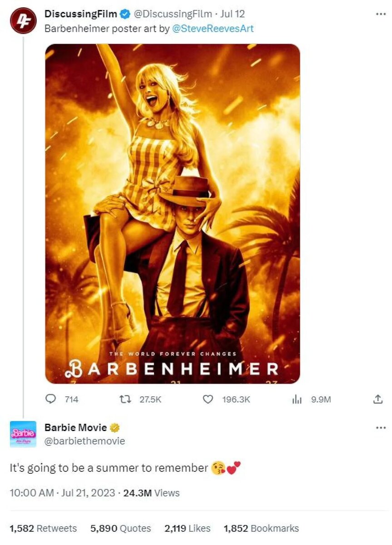Open the Barbie Movie profile avatar
The height and width of the screenshot is (545, 392).
(x=23, y=434)
